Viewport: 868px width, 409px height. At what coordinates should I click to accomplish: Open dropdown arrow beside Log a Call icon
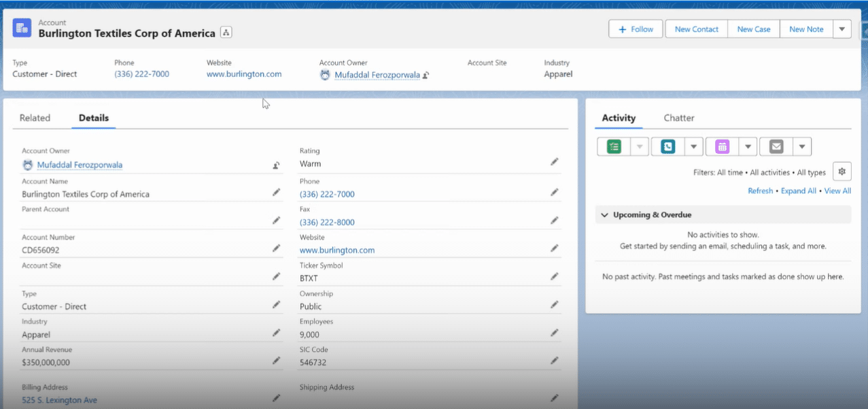pos(693,146)
